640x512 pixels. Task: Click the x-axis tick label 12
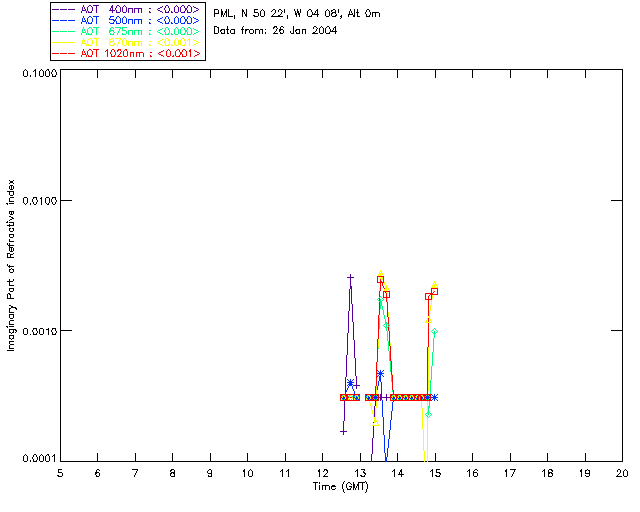(x=322, y=473)
